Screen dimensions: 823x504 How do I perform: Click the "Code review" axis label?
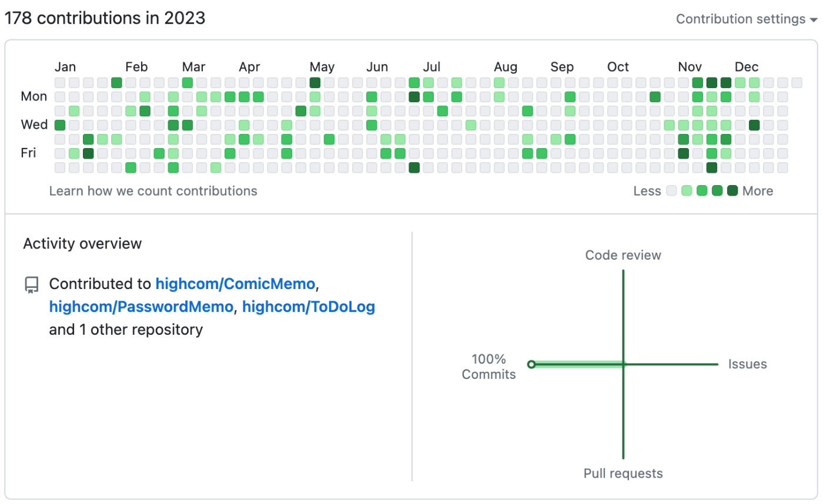pyautogui.click(x=623, y=255)
